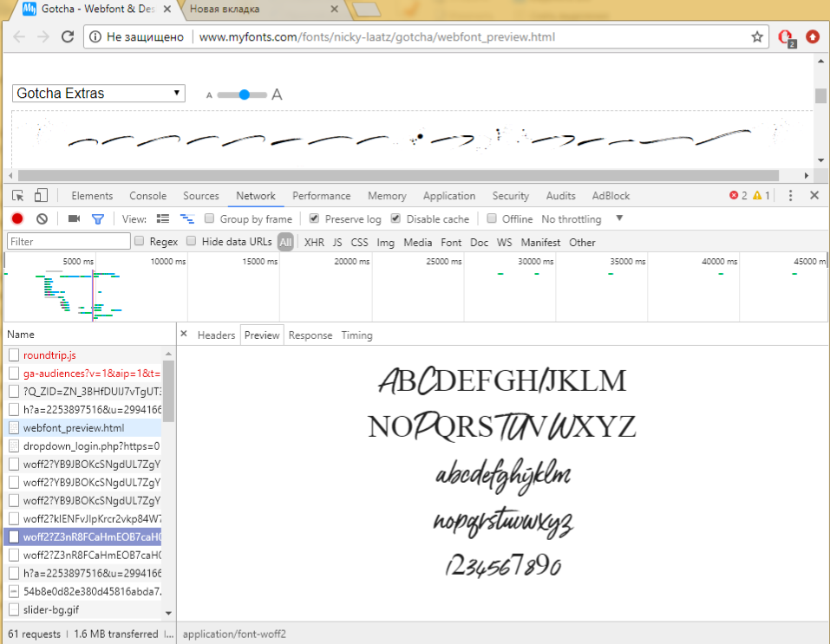Image resolution: width=830 pixels, height=644 pixels.
Task: Click the browser address bar URL
Action: coord(377,37)
